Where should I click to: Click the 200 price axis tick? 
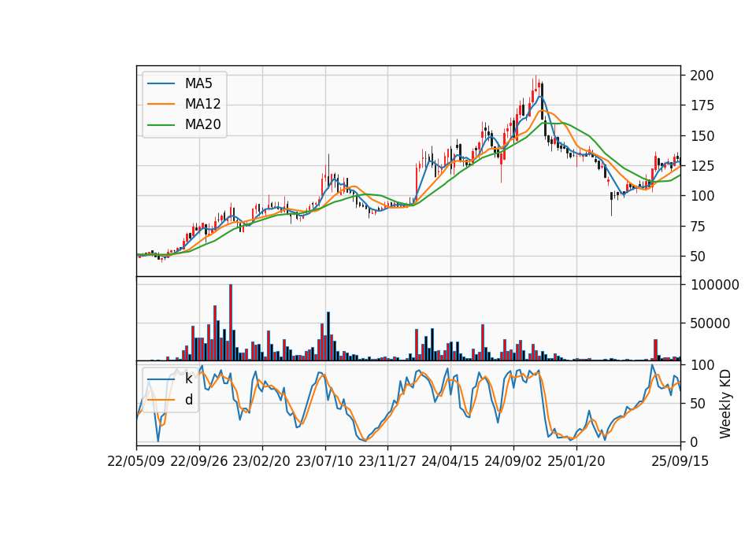pyautogui.click(x=702, y=76)
